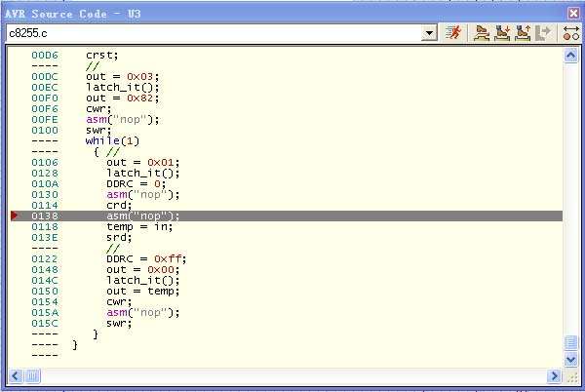Click the horizontal scrollbar left arrow
Image resolution: width=585 pixels, height=392 pixels.
tap(17, 375)
